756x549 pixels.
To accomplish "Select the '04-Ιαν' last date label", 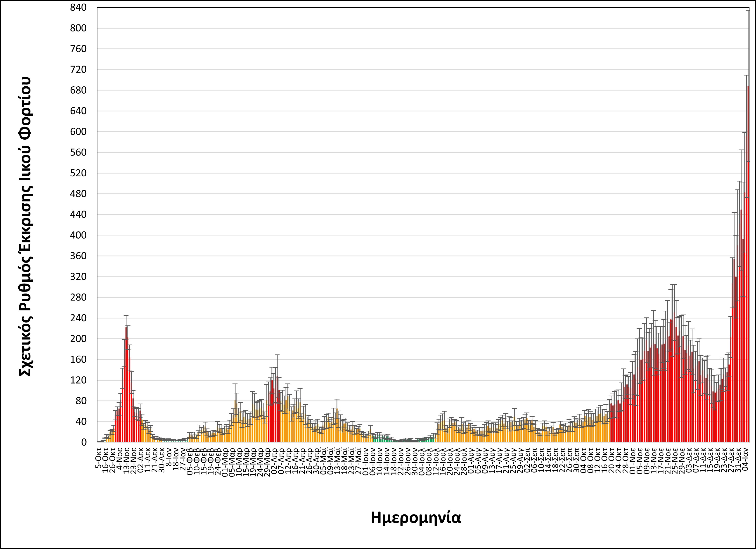I will coord(745,459).
